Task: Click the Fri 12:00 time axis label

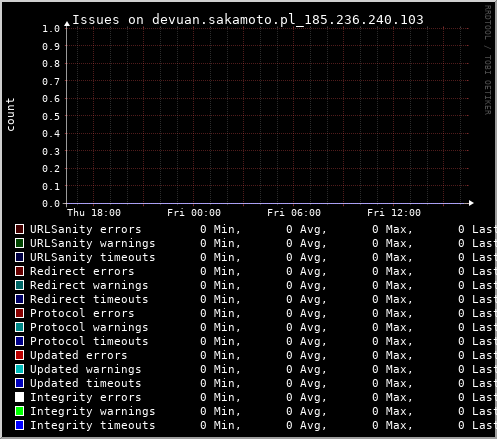Action: click(x=394, y=213)
